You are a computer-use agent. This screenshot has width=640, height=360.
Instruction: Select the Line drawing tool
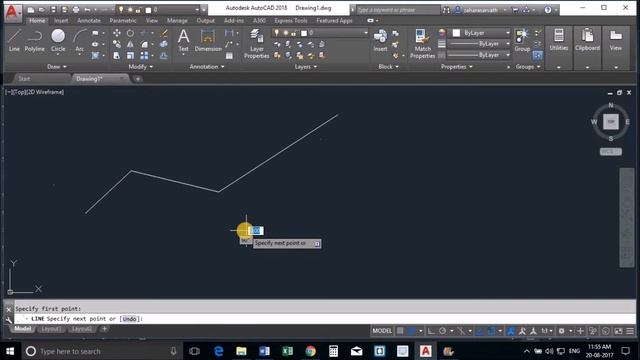pos(14,40)
